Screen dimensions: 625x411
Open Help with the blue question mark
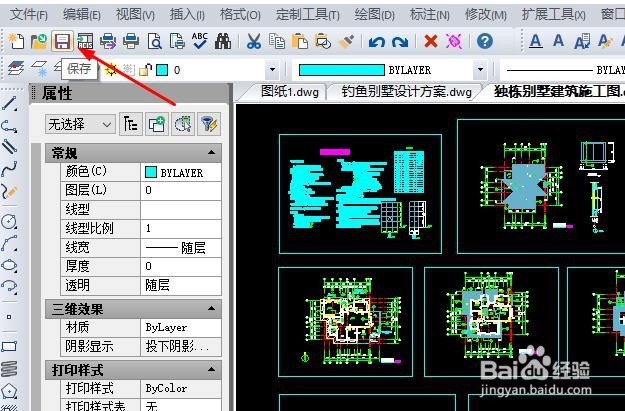click(485, 41)
